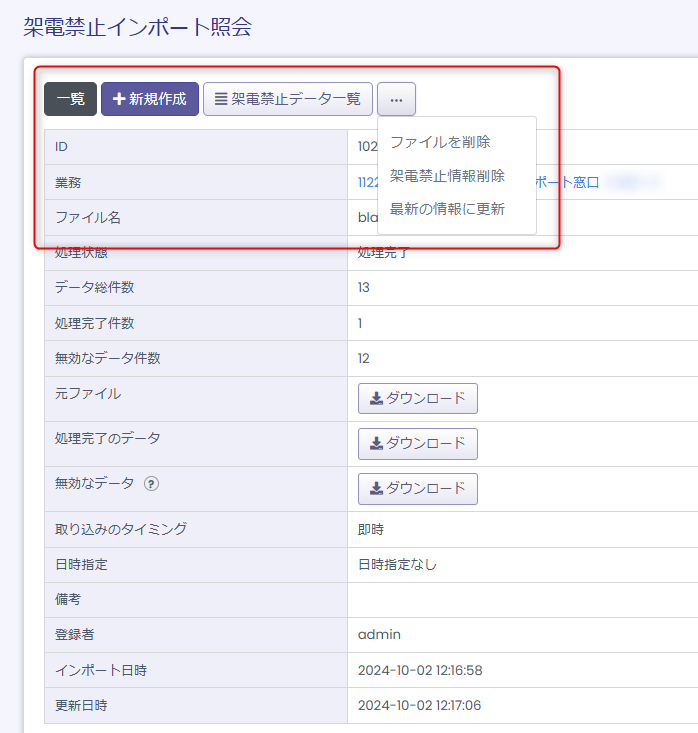Click the 架電禁止インポート照会 page heading

pos(137,27)
